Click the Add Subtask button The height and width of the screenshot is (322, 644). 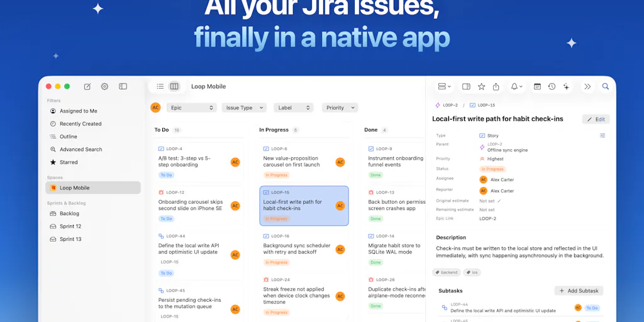579,291
